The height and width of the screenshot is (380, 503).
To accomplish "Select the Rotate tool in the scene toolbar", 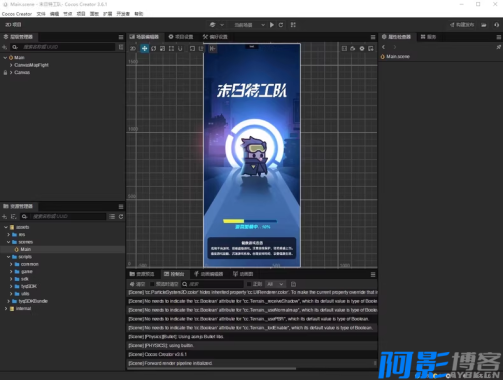I will pos(153,49).
